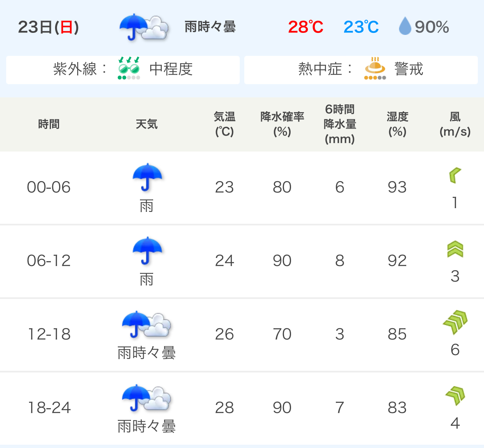Click the wind arrow for 06-12

(x=455, y=249)
